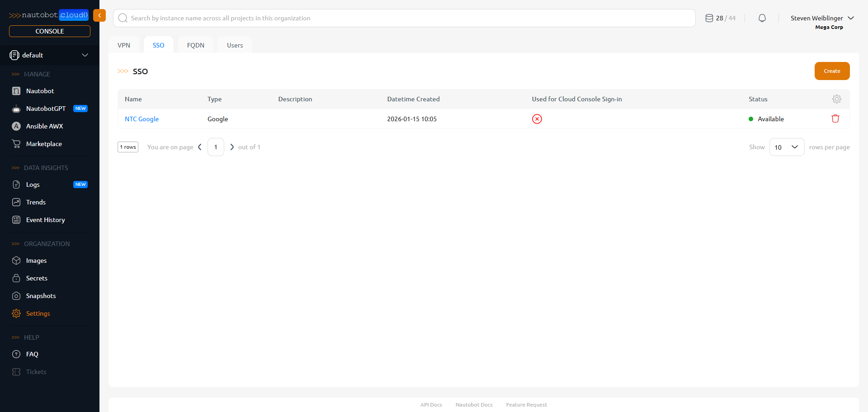Click the Status column header

tap(758, 99)
